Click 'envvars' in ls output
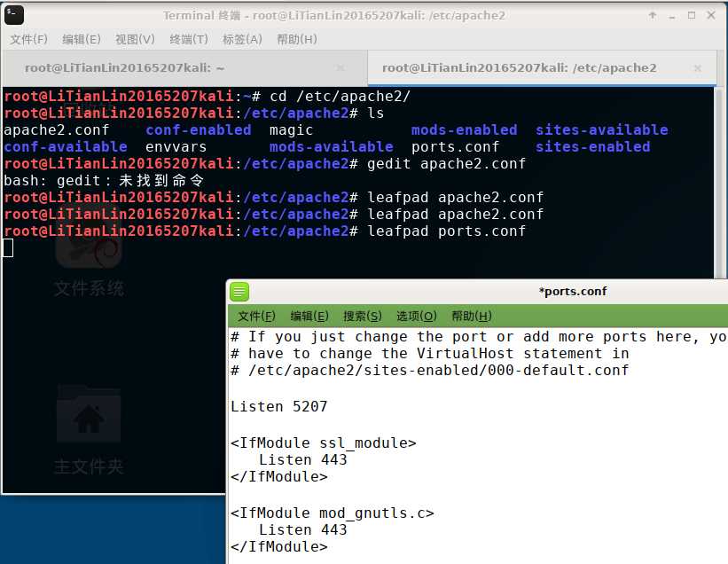Image resolution: width=728 pixels, height=564 pixels. 176,146
